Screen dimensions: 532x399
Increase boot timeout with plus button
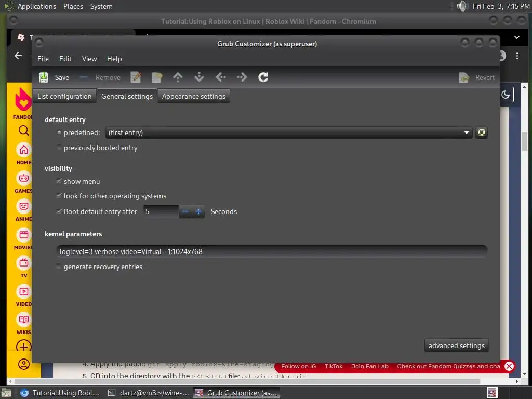pyautogui.click(x=198, y=212)
